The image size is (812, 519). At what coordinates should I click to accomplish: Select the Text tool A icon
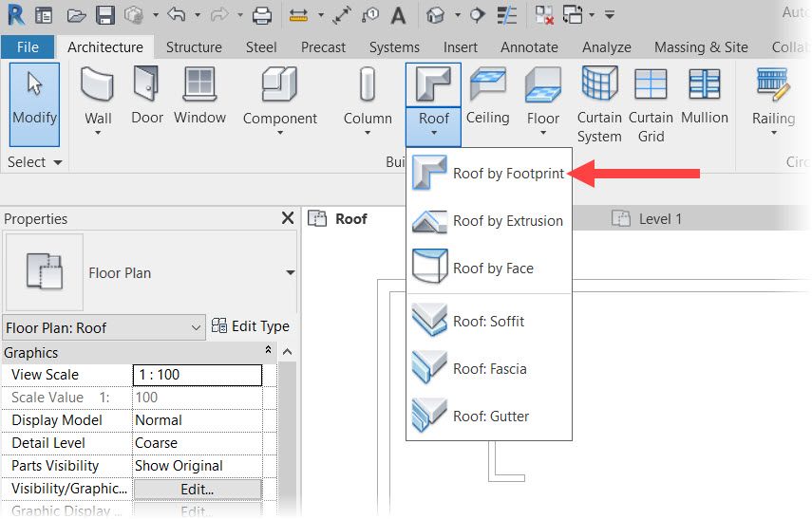[x=398, y=15]
